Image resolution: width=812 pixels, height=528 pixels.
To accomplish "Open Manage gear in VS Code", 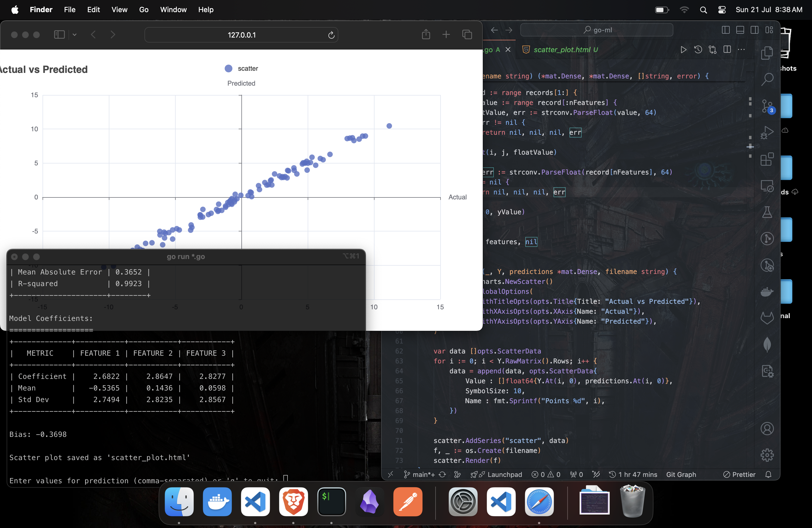I will pyautogui.click(x=767, y=455).
